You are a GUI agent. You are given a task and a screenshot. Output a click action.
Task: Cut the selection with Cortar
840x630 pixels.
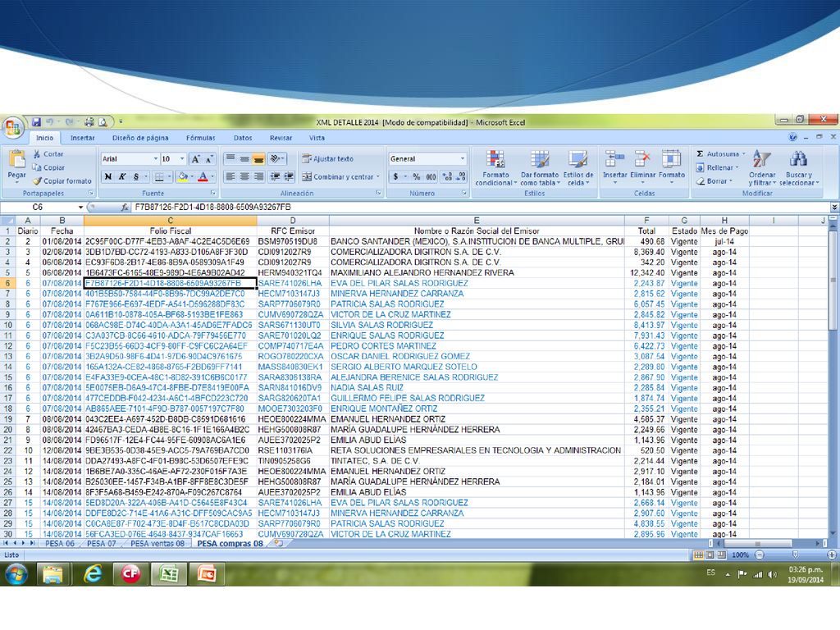click(48, 153)
